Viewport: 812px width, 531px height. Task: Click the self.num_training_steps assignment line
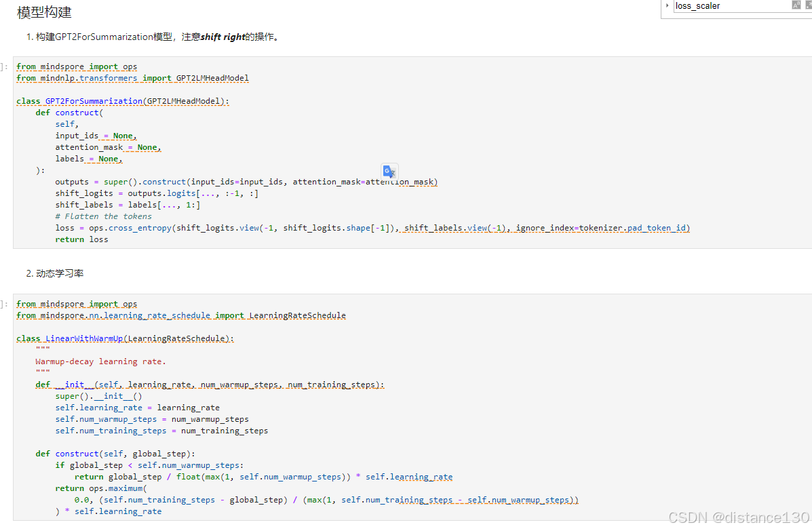point(161,431)
